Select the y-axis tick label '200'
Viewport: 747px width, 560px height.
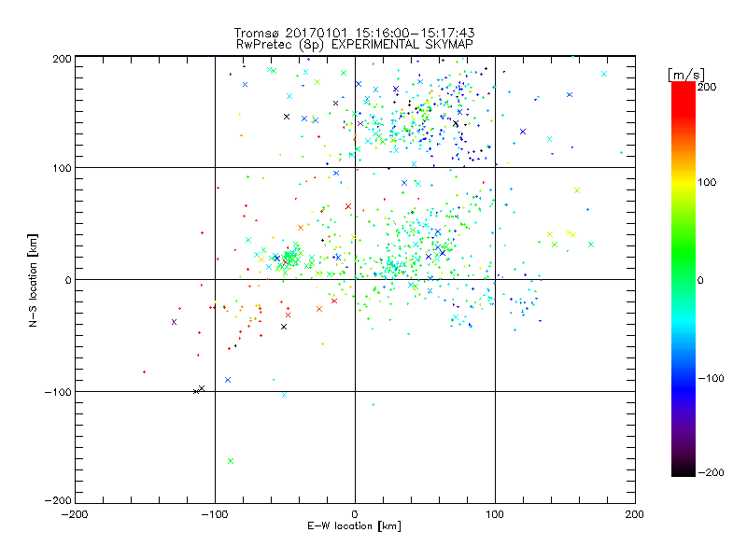(62, 59)
